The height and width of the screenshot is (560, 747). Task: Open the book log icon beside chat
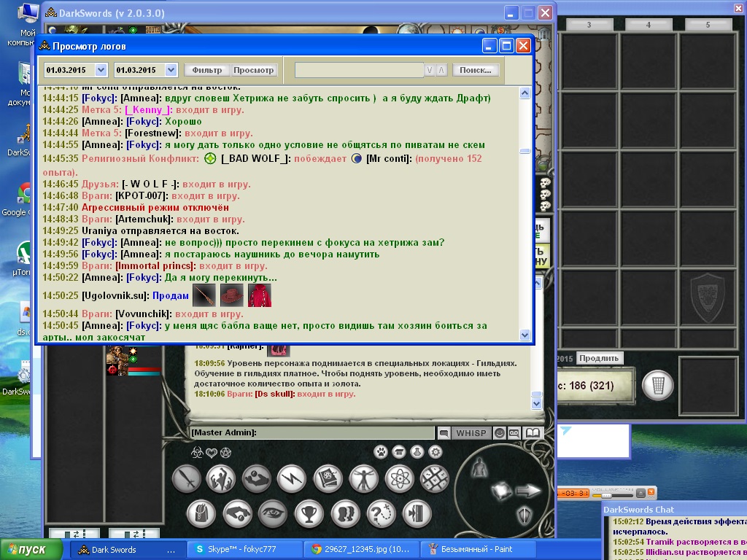533,433
